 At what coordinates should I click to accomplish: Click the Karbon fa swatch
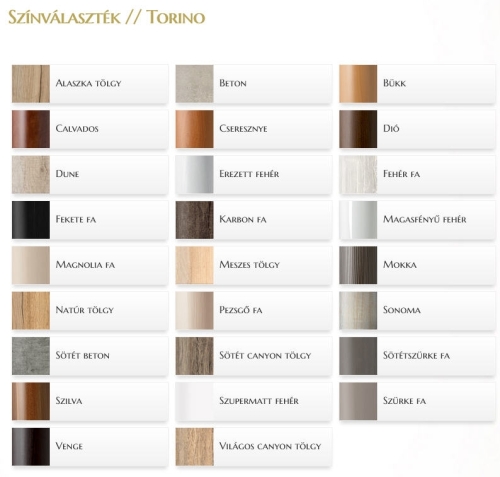coord(195,220)
